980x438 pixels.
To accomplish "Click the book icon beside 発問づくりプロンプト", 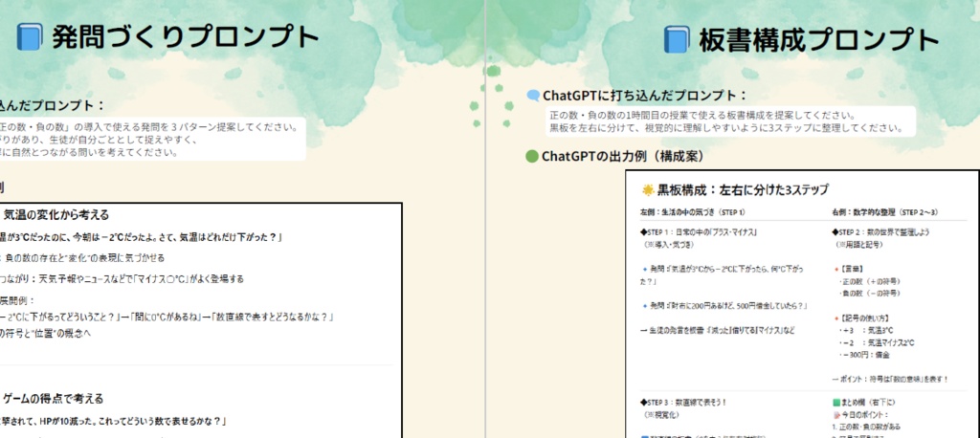I will click(x=30, y=37).
